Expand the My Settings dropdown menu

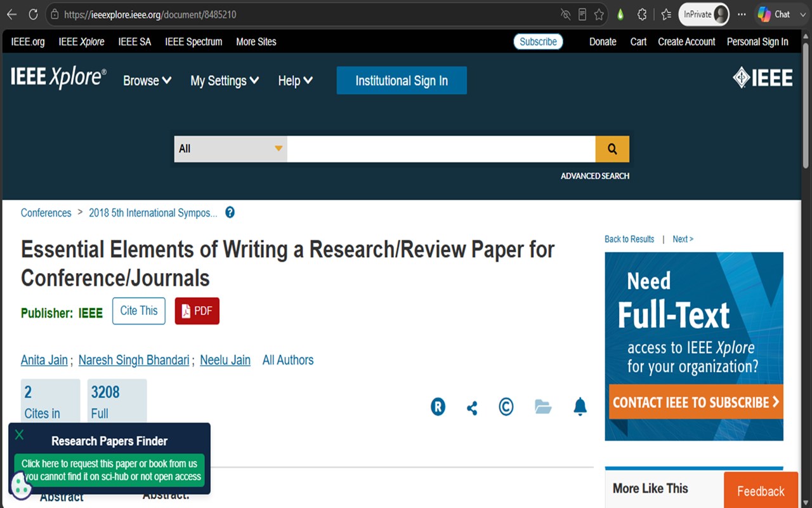coord(225,81)
